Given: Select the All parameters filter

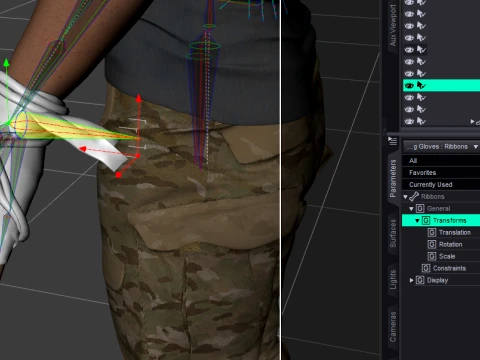Looking at the screenshot, I should pos(441,161).
